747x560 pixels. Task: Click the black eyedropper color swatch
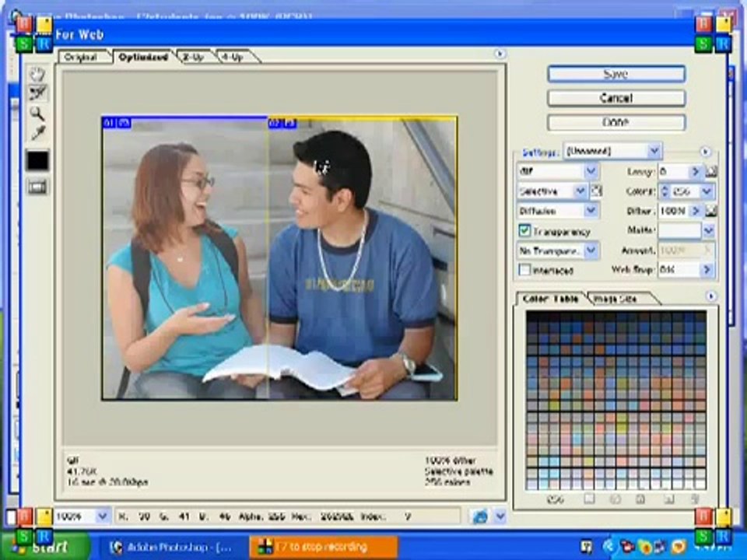pyautogui.click(x=37, y=160)
